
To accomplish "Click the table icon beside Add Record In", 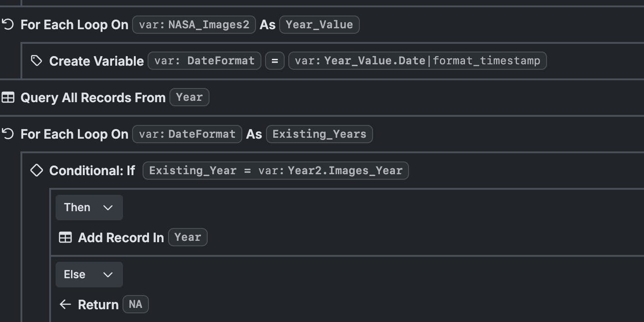I will point(66,238).
